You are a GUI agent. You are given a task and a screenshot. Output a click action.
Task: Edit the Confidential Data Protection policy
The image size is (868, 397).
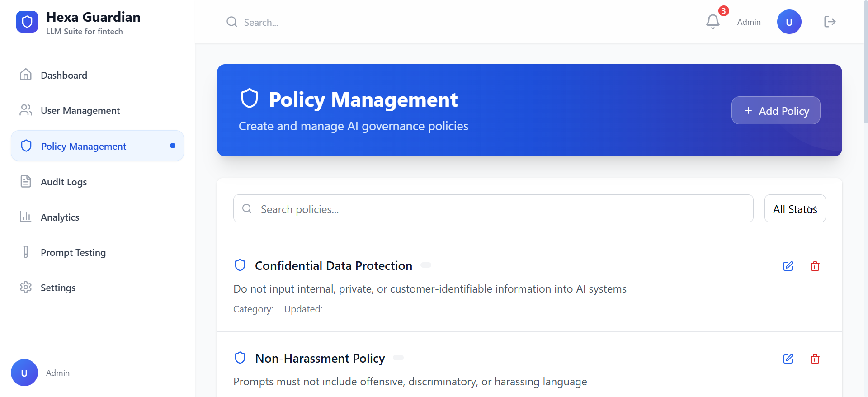point(788,266)
